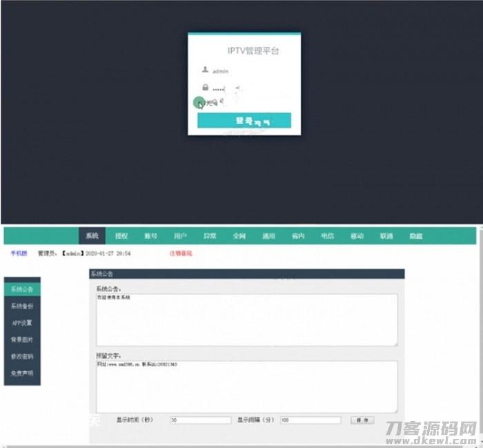Viewport: 483px width, 448px height.
Task: Focus the 显示时间（秒） input field
Action: 201,420
